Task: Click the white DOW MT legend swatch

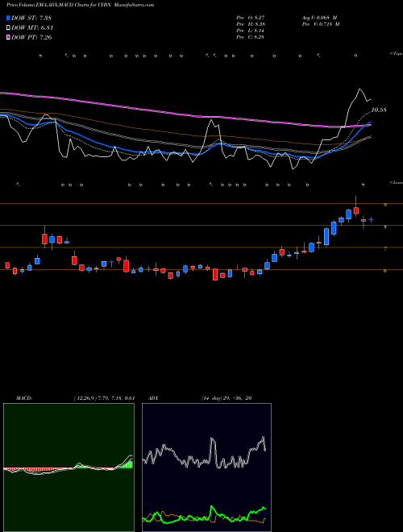Action: click(x=9, y=28)
